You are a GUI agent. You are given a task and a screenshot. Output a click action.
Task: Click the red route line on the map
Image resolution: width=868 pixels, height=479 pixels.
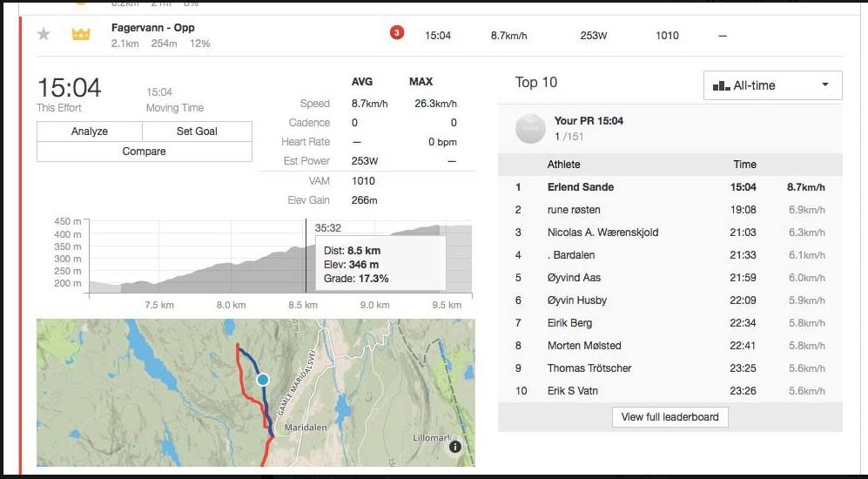tap(251, 402)
